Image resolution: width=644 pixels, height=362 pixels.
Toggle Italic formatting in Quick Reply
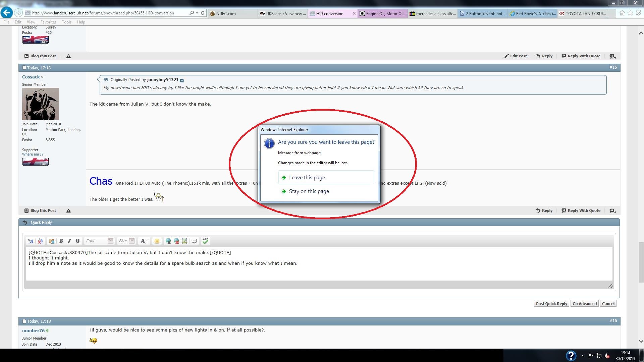pos(69,241)
